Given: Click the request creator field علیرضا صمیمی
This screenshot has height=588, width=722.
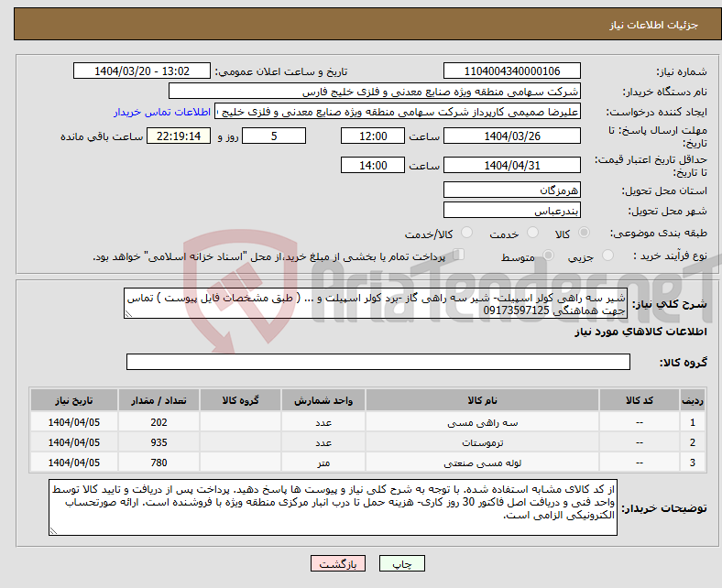Looking at the screenshot, I should coord(398,112).
